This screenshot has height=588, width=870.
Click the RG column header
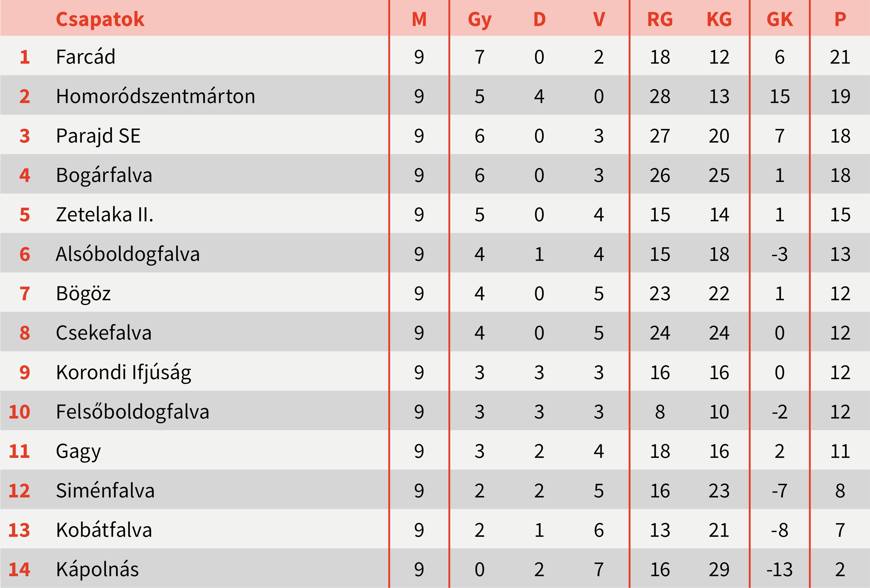click(660, 19)
